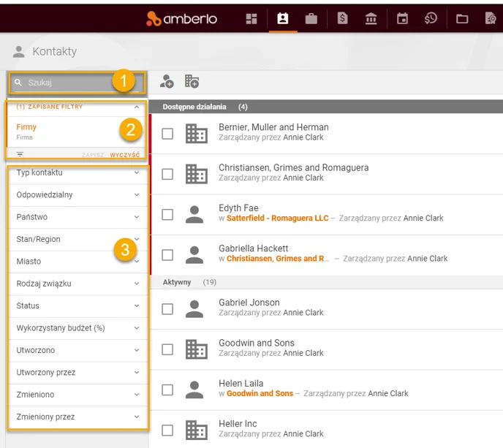
Task: Add a new company contact
Action: (x=192, y=81)
